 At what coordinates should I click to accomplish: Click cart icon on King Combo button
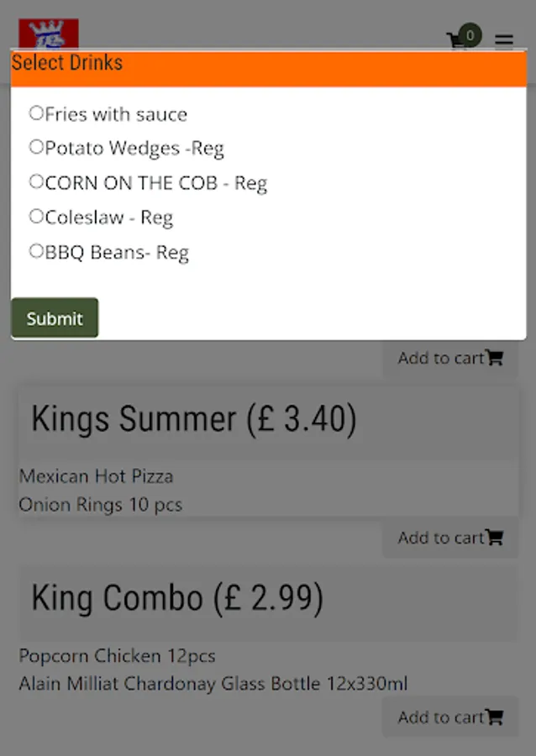tap(495, 717)
